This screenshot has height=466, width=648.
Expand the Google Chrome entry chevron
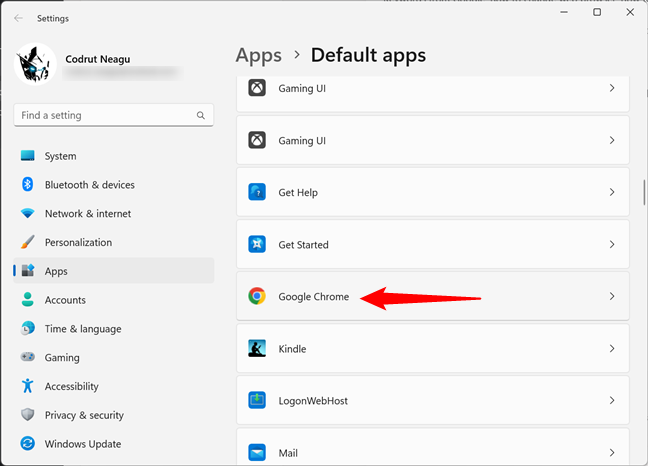coord(611,297)
